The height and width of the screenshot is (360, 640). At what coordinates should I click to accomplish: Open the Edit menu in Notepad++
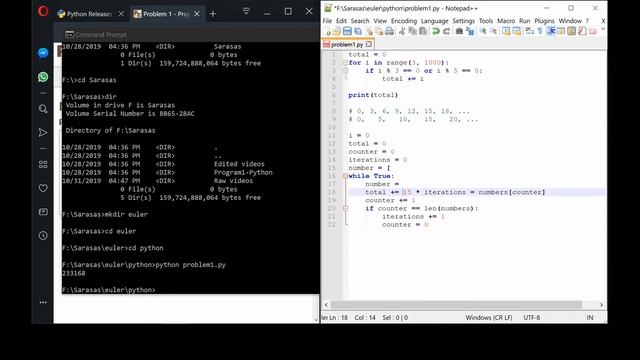click(341, 21)
